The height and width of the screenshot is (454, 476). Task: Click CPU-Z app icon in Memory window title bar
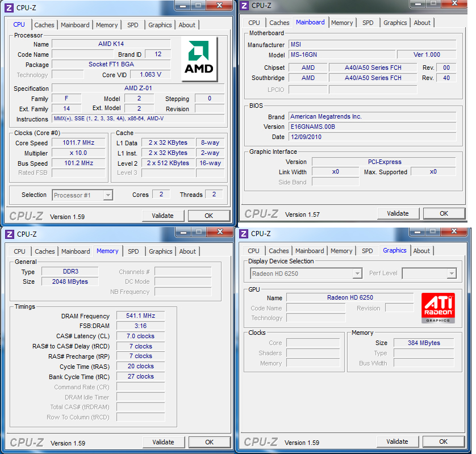click(x=10, y=234)
